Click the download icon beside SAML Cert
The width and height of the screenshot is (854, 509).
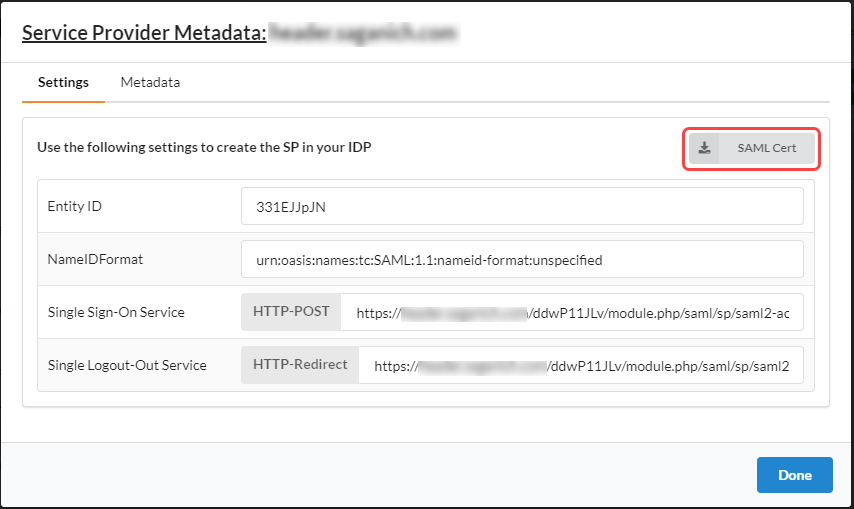tap(705, 148)
